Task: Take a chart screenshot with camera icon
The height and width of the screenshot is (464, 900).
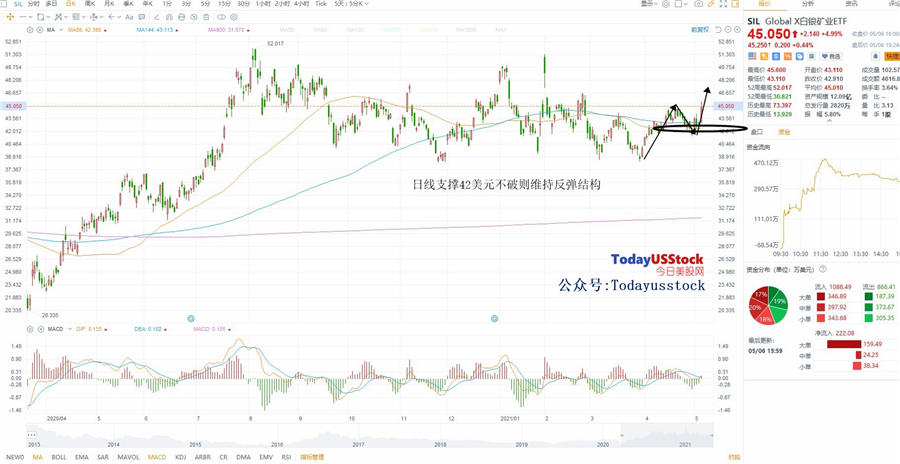Action: 699,3
